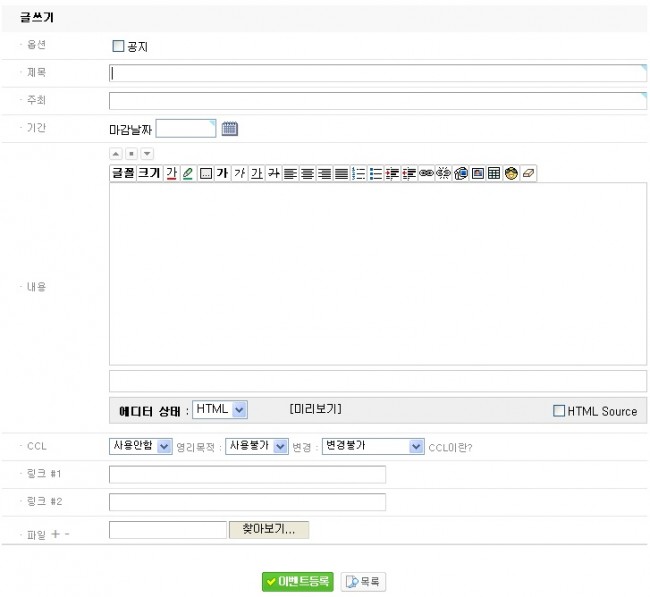Align text left
650x597 pixels.
pos(290,173)
